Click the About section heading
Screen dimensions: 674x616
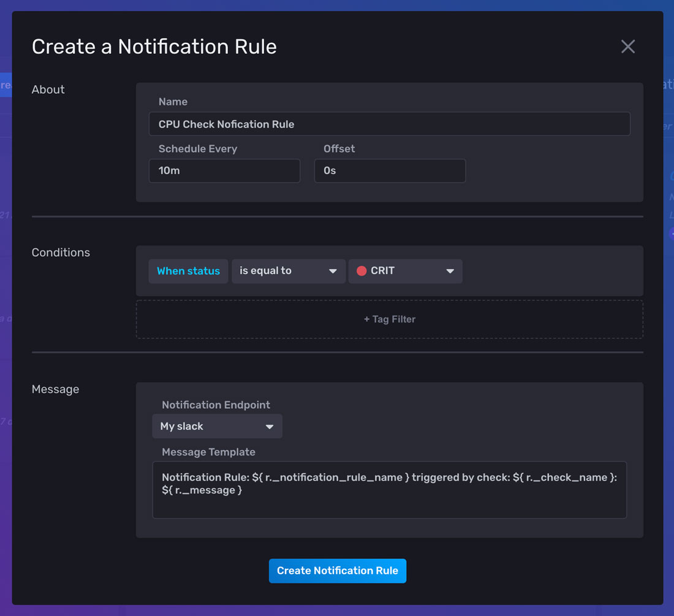pyautogui.click(x=48, y=89)
